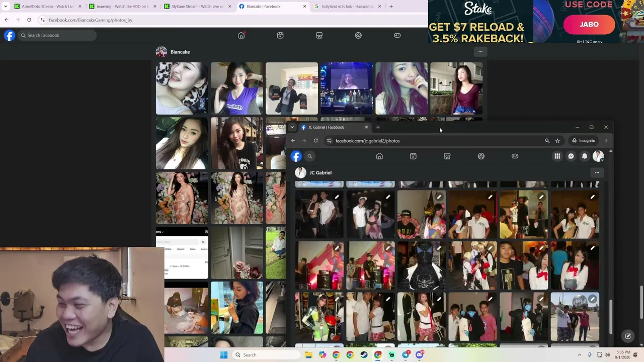The width and height of the screenshot is (644, 362).
Task: Open File Explorer from the taskbar
Action: pos(308,355)
